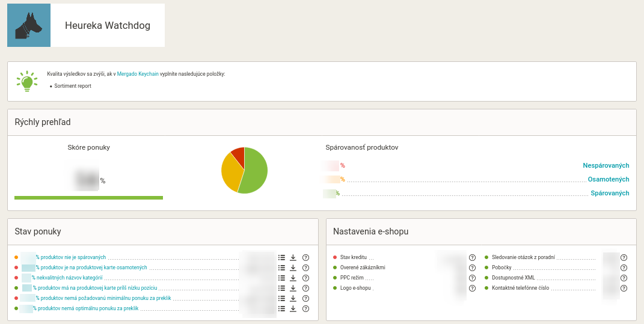Show help for Pobočky setting

pyautogui.click(x=624, y=267)
